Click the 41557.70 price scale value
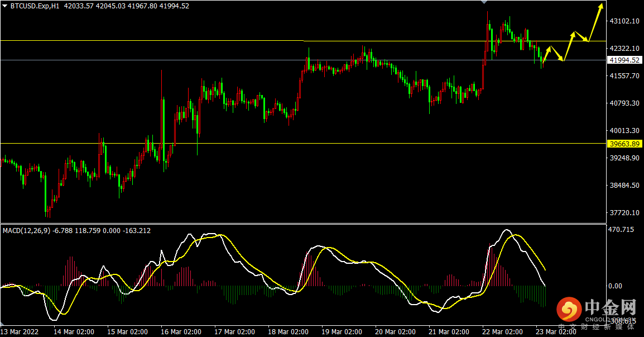Screen dimensions: 644x337 coord(624,75)
